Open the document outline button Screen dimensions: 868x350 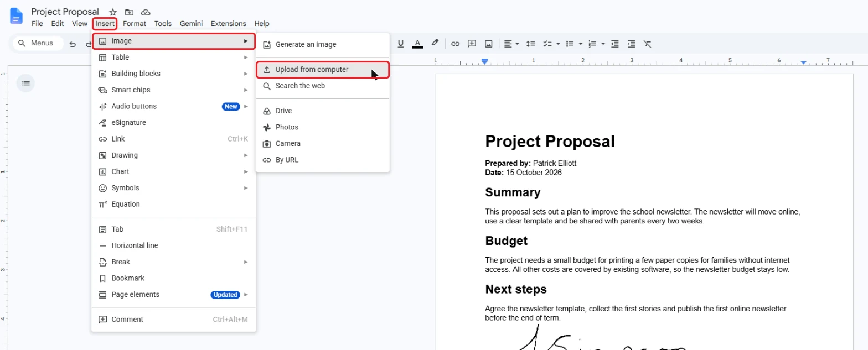25,83
